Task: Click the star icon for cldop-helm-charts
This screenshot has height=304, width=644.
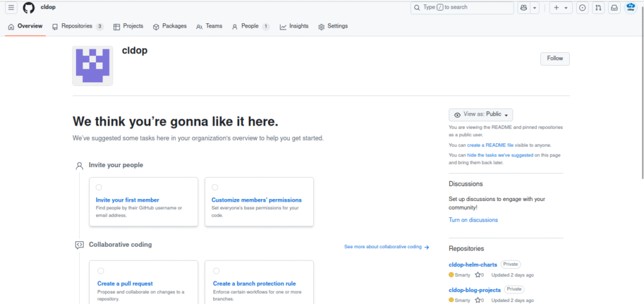Action: tap(478, 275)
